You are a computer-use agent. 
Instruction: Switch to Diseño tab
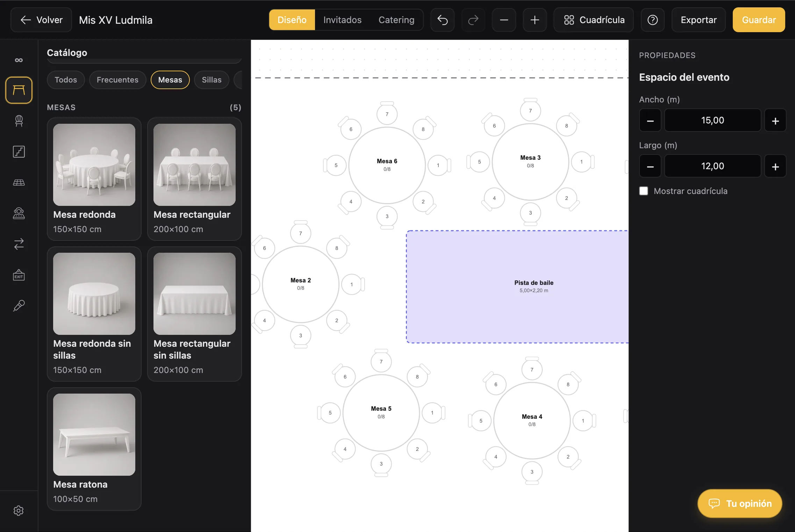292,20
